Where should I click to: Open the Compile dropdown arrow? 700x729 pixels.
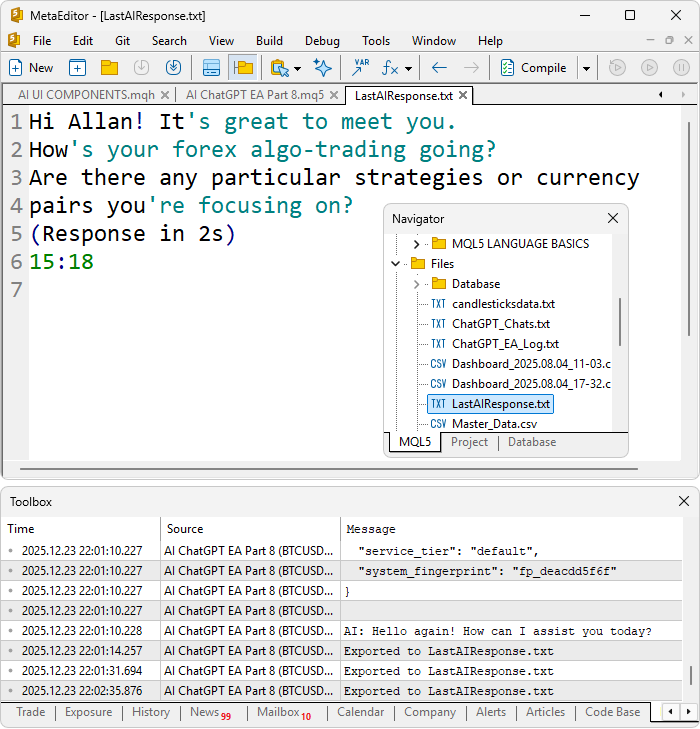pyautogui.click(x=587, y=69)
